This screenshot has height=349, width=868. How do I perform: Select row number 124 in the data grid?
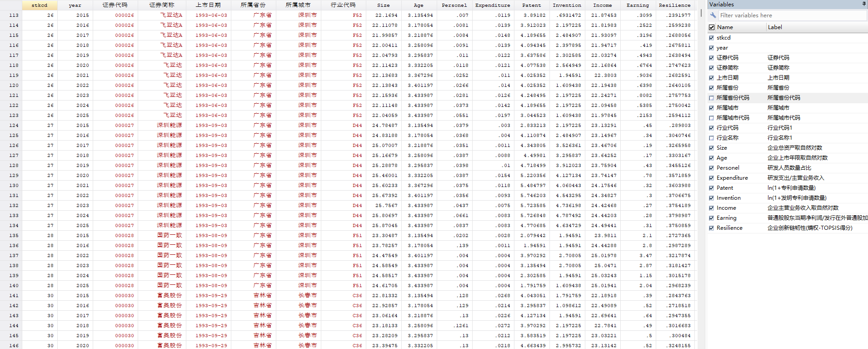pos(14,125)
